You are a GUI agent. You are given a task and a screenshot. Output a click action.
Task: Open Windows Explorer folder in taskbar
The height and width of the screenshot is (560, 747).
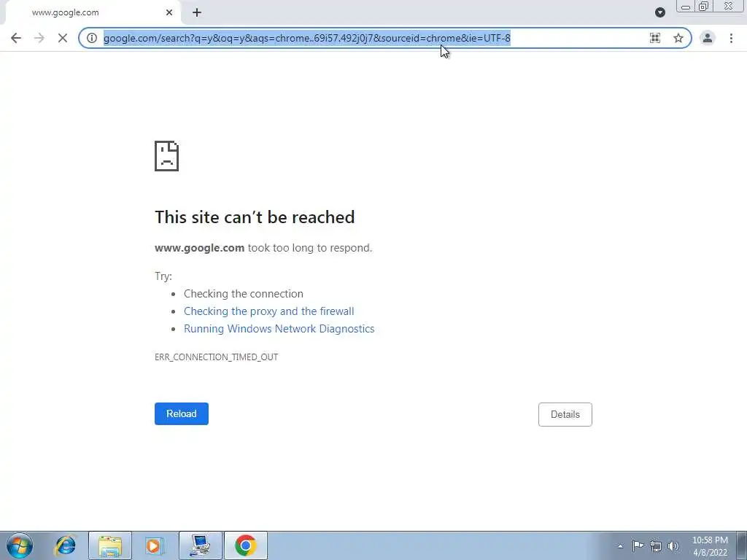(110, 545)
